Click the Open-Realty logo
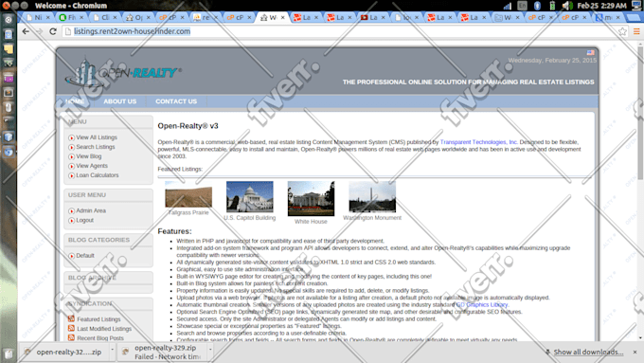This screenshot has height=363, width=644. click(123, 73)
